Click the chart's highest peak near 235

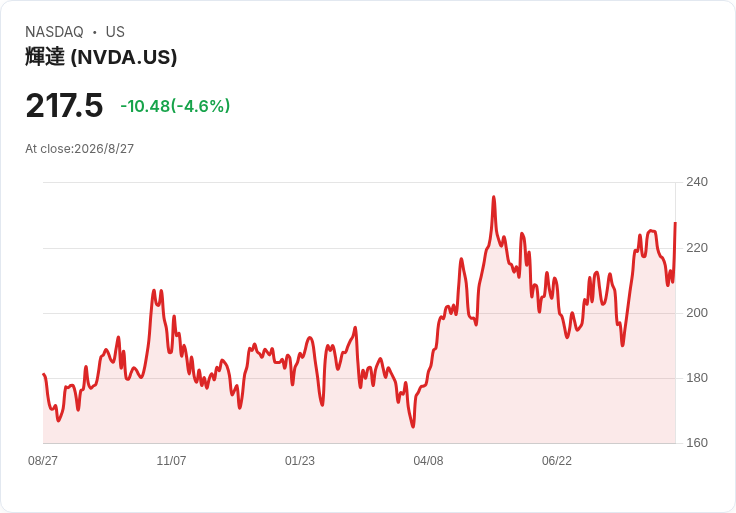[x=493, y=197]
